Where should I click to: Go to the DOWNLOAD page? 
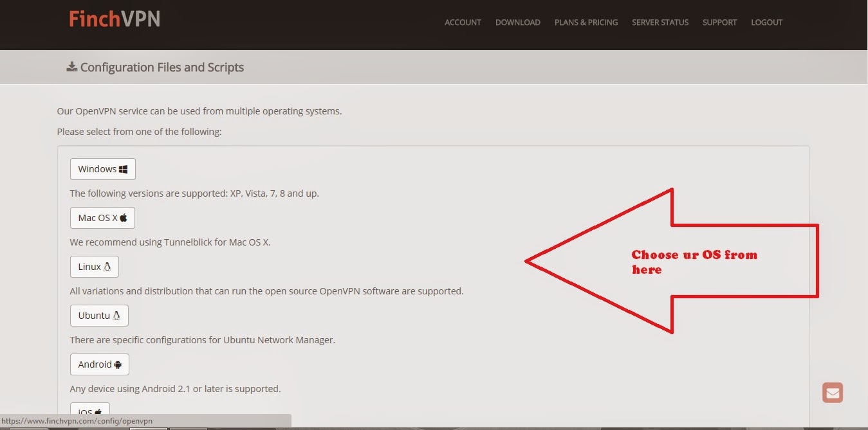point(517,22)
